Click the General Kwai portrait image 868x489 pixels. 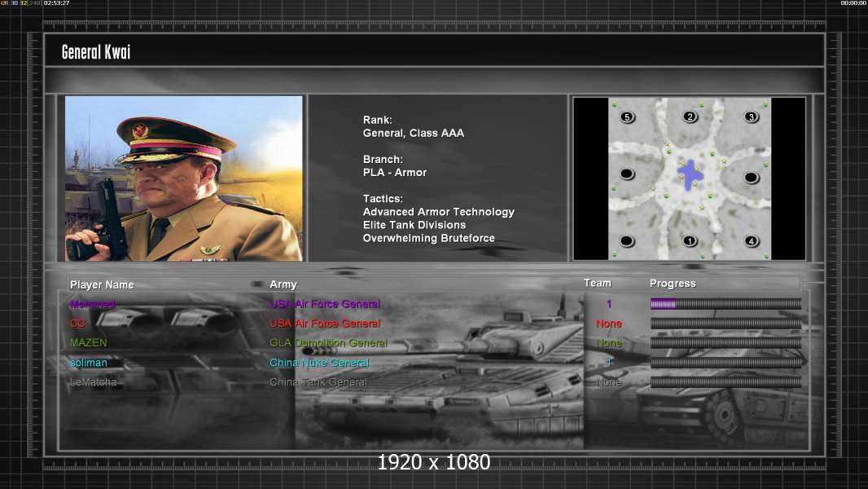point(184,178)
